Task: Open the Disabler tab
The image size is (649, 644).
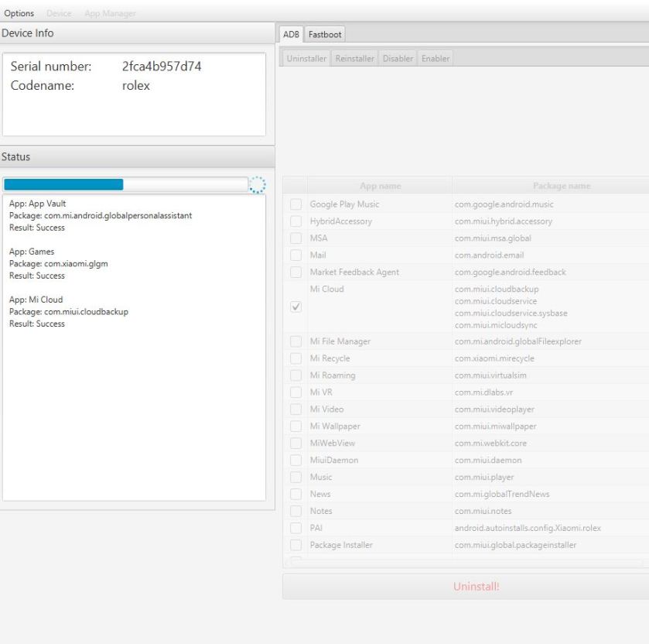Action: point(399,59)
